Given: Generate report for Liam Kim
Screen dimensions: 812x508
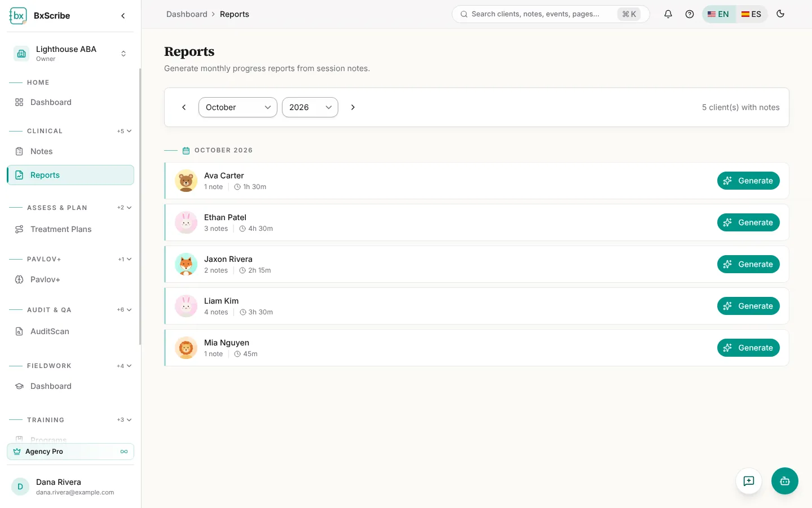Looking at the screenshot, I should [x=748, y=306].
